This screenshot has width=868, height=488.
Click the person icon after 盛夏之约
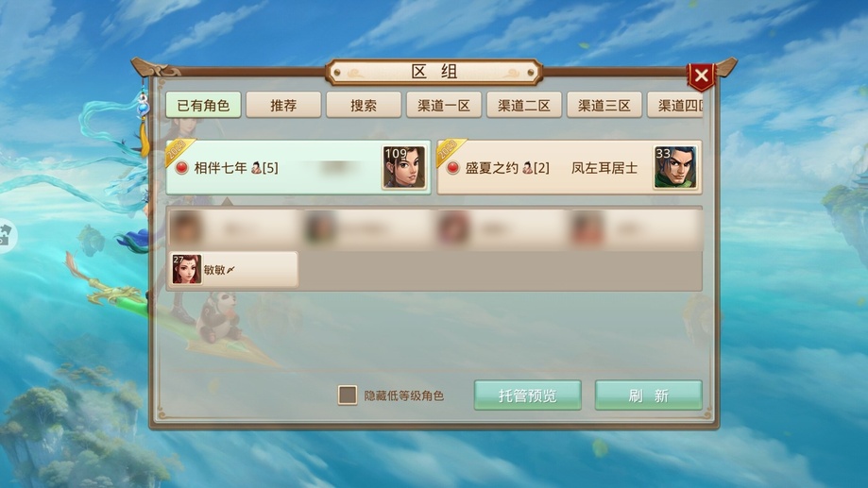(x=527, y=168)
